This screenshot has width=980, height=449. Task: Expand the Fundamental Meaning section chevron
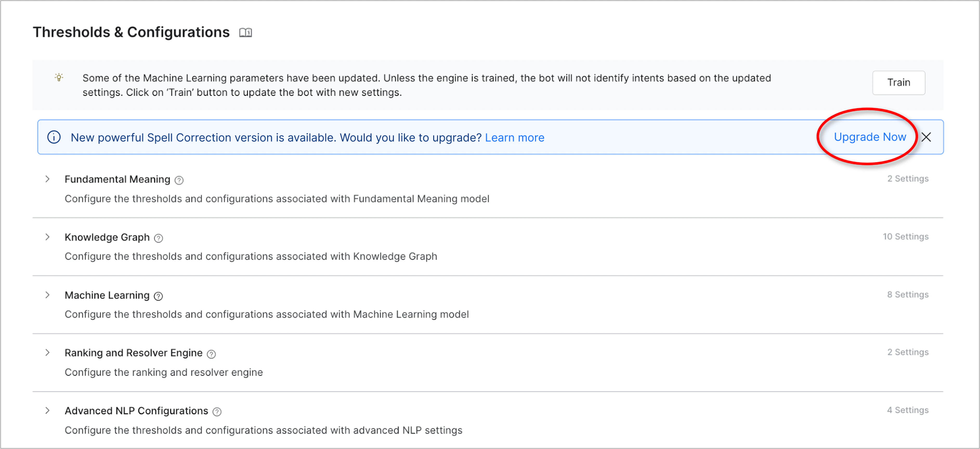tap(48, 179)
